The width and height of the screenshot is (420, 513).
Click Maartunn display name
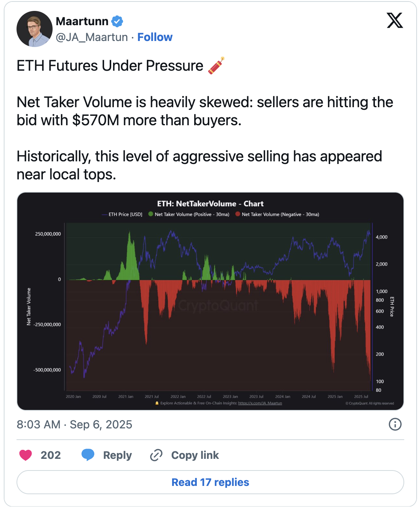82,21
